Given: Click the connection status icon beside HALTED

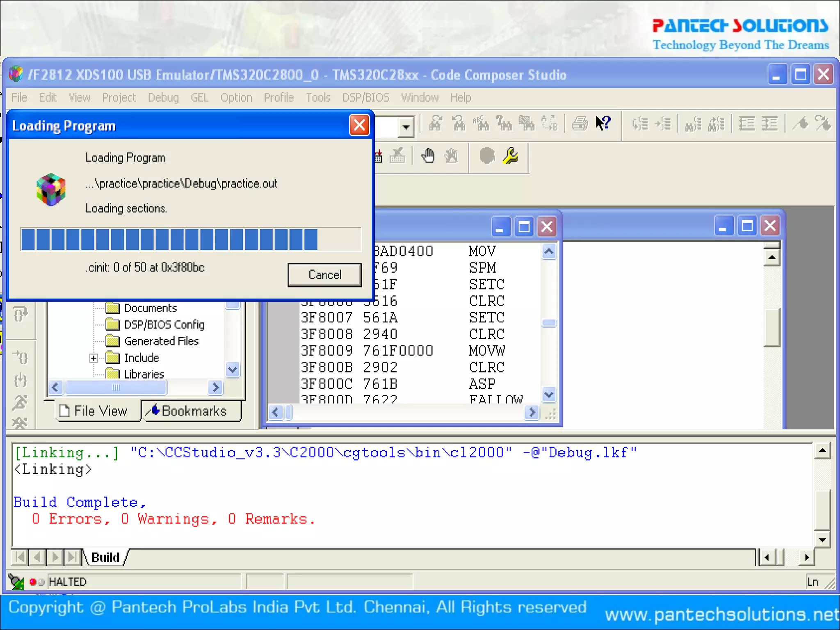Looking at the screenshot, I should [16, 582].
